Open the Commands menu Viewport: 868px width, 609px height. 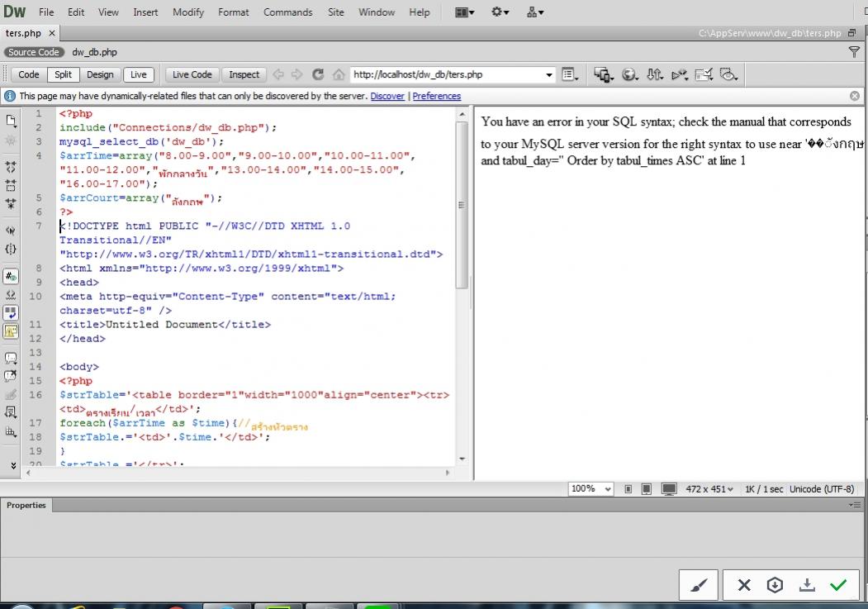click(287, 12)
